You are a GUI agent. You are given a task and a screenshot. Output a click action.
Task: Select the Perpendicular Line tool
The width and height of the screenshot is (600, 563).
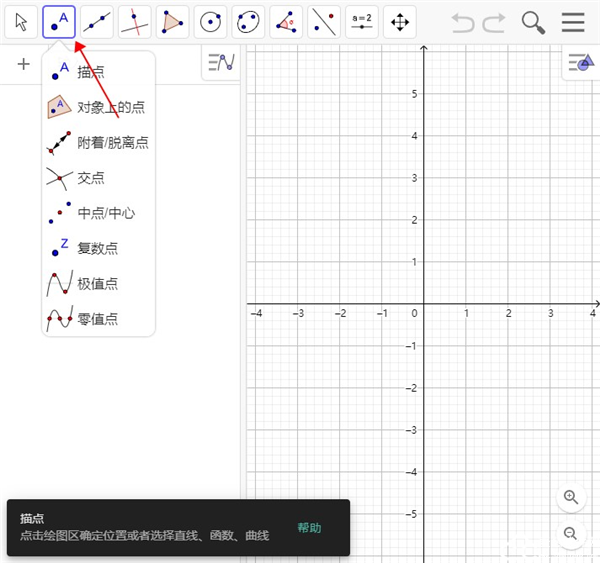[x=135, y=21]
